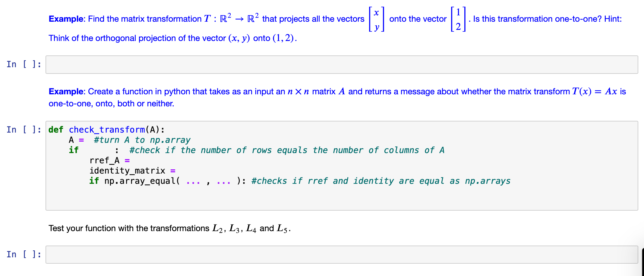Click the if statement checking rows equal columns
The image size is (644, 276).
coord(74,150)
